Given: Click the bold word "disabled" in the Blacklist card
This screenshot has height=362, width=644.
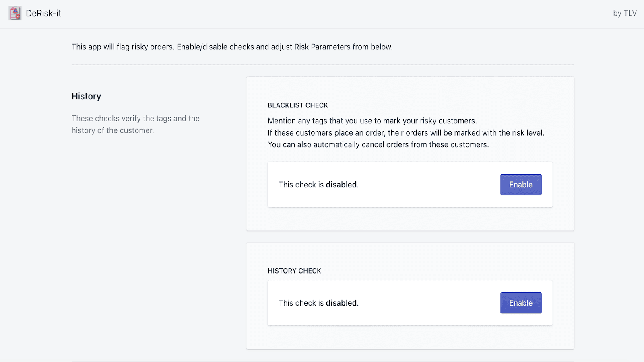Looking at the screenshot, I should click(341, 185).
